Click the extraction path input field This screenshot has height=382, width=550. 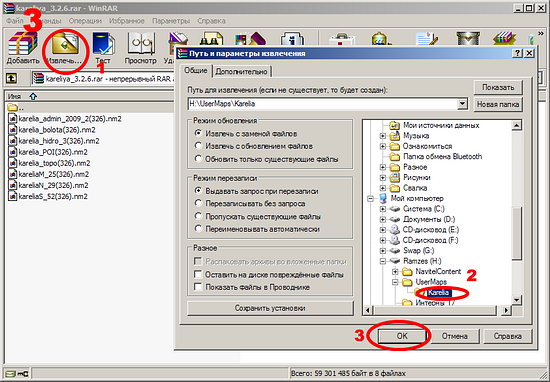pyautogui.click(x=322, y=104)
